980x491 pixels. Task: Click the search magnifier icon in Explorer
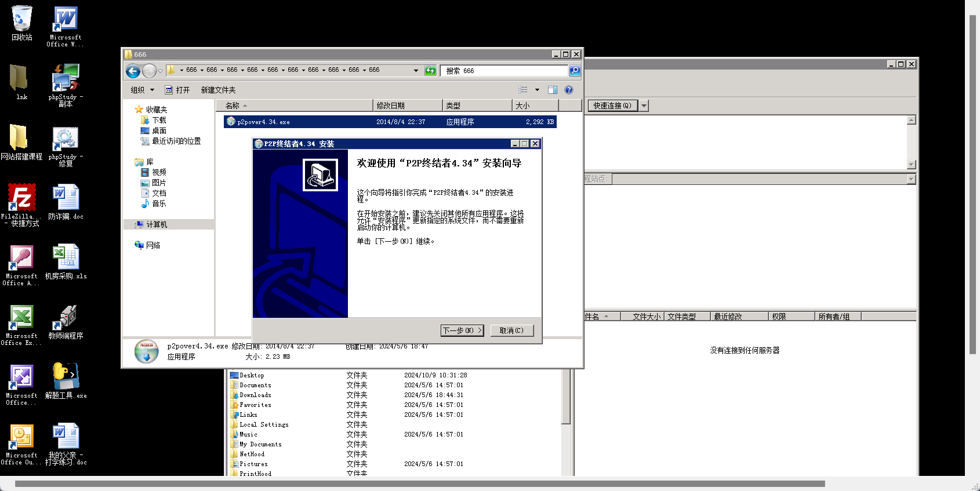pyautogui.click(x=574, y=71)
